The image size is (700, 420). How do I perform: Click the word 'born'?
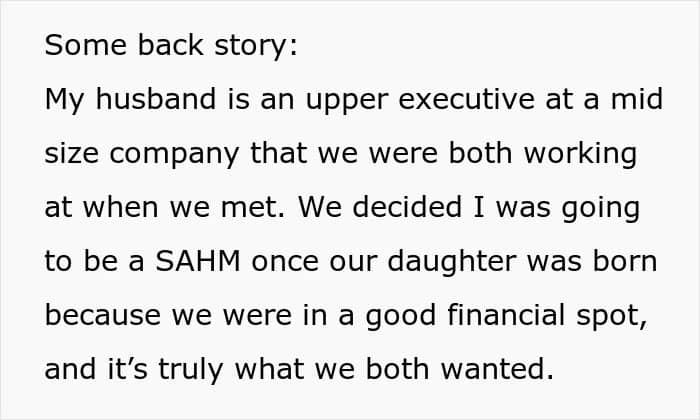coord(625,261)
